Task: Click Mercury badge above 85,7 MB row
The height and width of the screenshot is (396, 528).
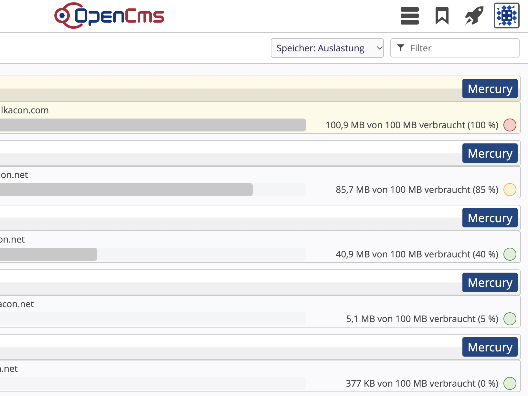Action: 490,154
